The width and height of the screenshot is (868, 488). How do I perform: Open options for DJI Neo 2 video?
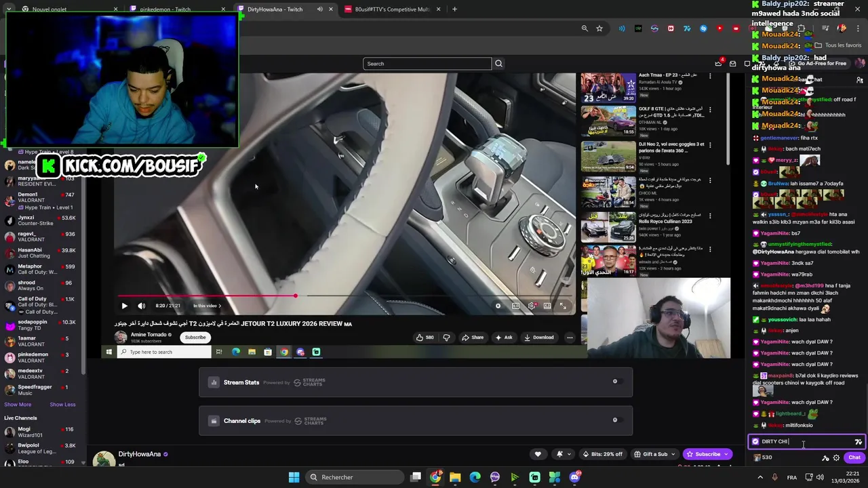(710, 145)
